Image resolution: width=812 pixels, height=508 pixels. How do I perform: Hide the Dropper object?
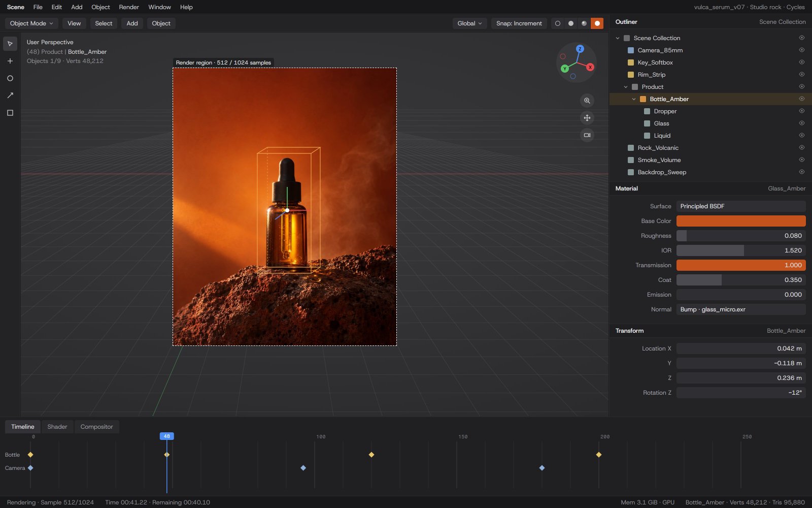[802, 111]
